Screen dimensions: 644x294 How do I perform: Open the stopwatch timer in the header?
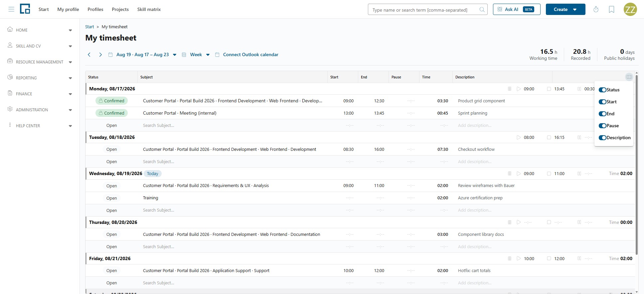pos(596,9)
